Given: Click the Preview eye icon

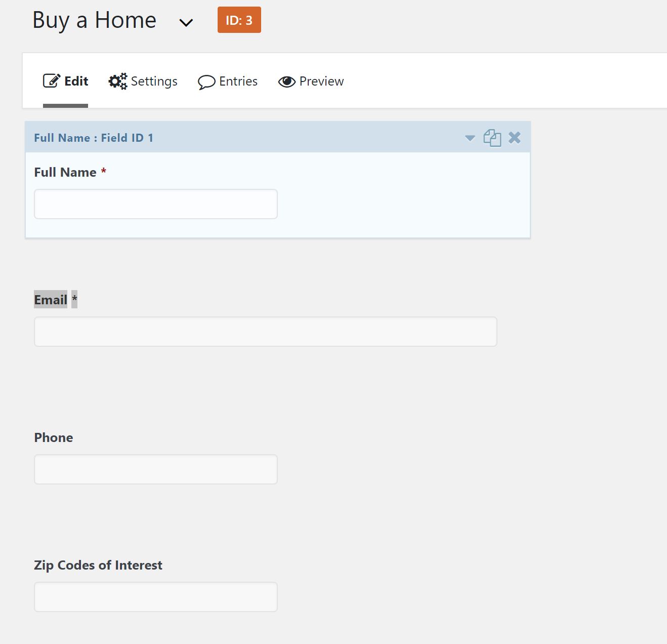Looking at the screenshot, I should pyautogui.click(x=287, y=82).
